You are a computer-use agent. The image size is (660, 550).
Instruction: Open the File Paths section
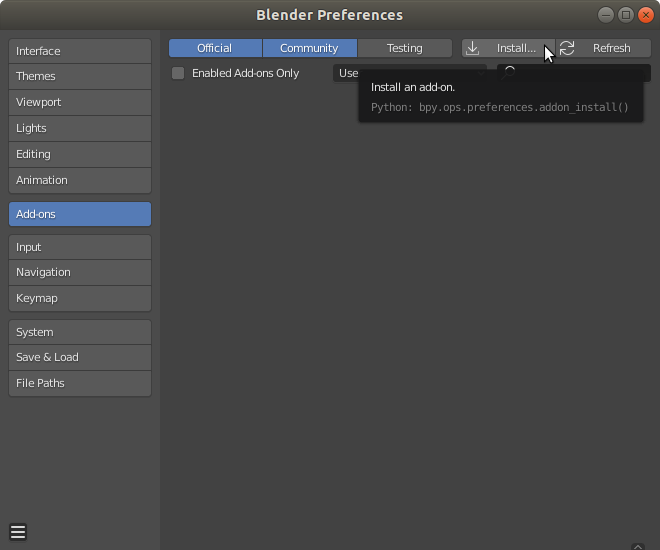point(80,383)
